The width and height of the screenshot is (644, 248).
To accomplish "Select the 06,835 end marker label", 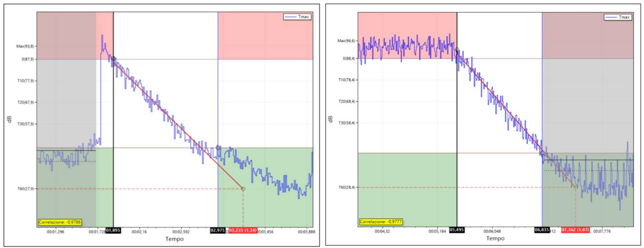I will [x=542, y=230].
